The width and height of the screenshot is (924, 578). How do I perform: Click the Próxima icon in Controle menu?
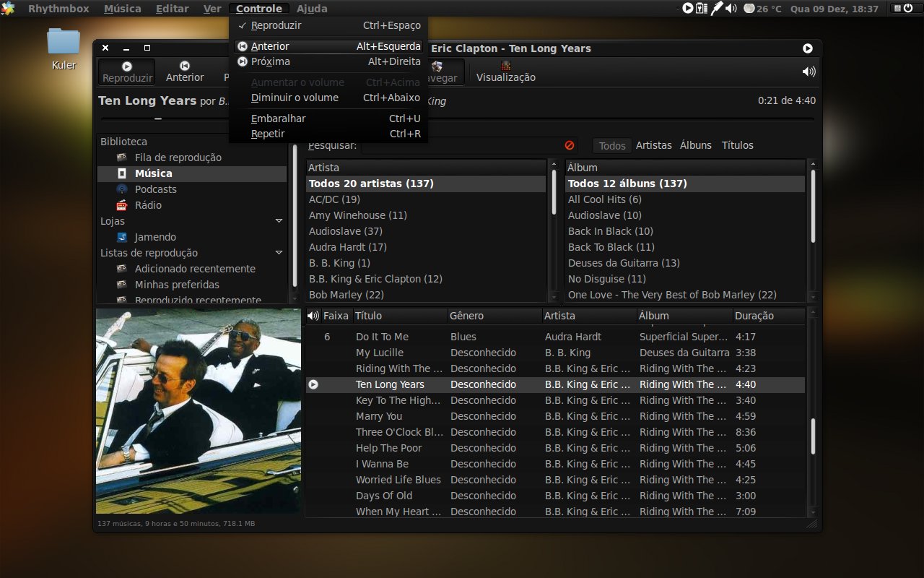point(243,61)
